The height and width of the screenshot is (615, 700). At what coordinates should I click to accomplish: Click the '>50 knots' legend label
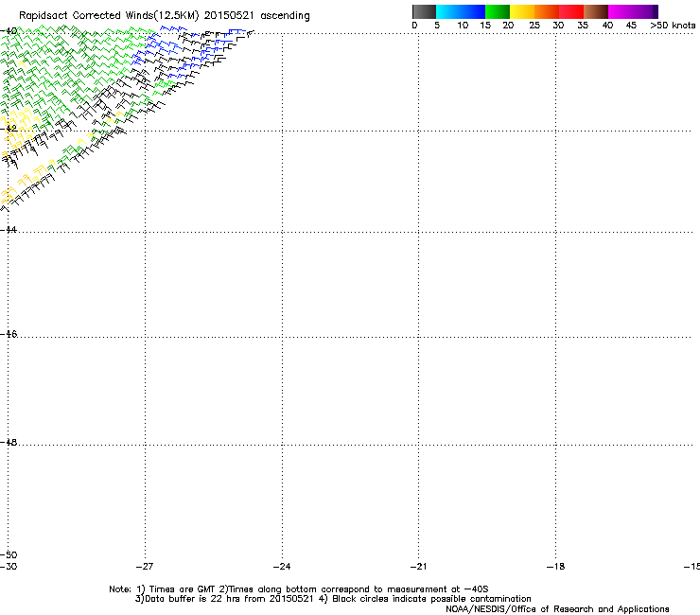coord(673,26)
